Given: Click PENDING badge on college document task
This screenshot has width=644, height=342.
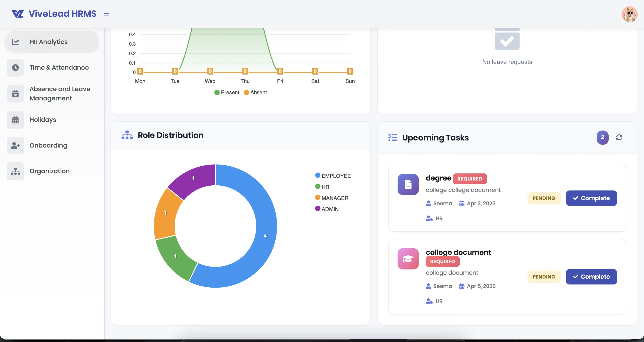Looking at the screenshot, I should [x=544, y=277].
